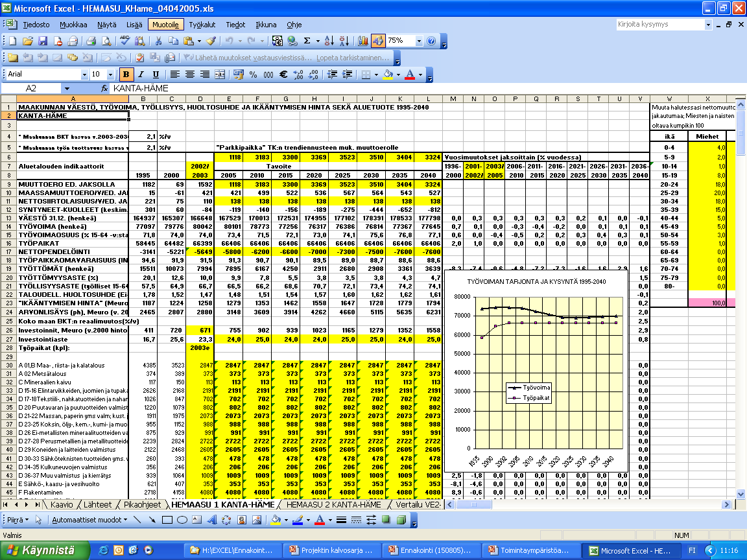Screen dimensions: 747x560
Task: Launch the Chart Wizard
Action: (363, 41)
